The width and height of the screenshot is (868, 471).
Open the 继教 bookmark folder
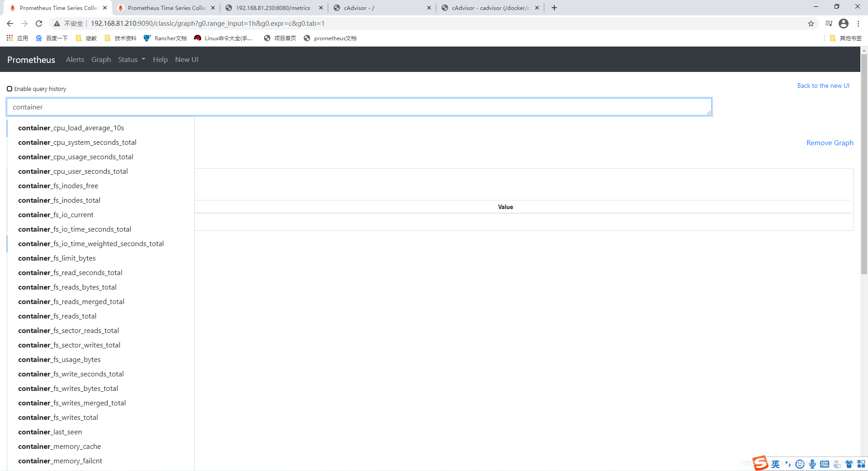point(86,38)
